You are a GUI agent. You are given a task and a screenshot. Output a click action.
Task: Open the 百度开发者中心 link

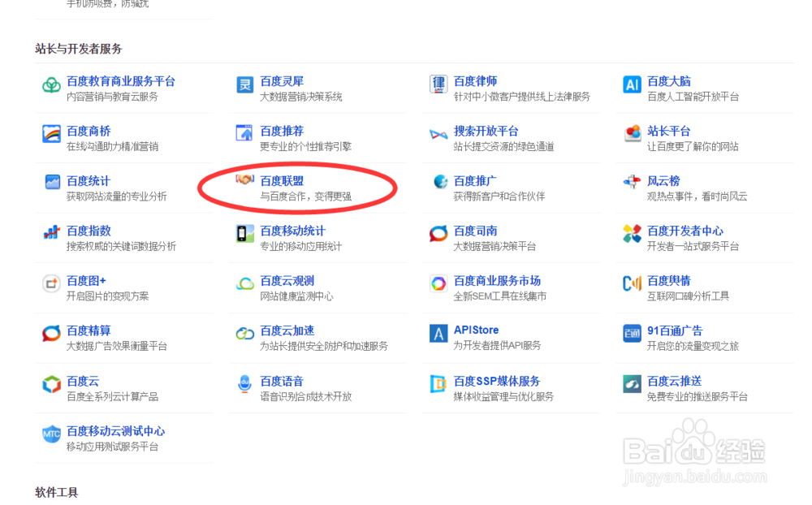pyautogui.click(x=685, y=231)
